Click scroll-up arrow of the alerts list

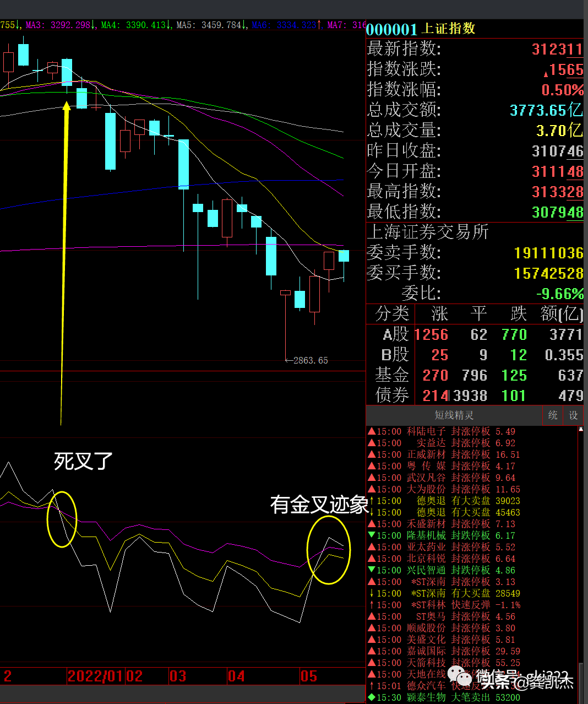(x=581, y=429)
